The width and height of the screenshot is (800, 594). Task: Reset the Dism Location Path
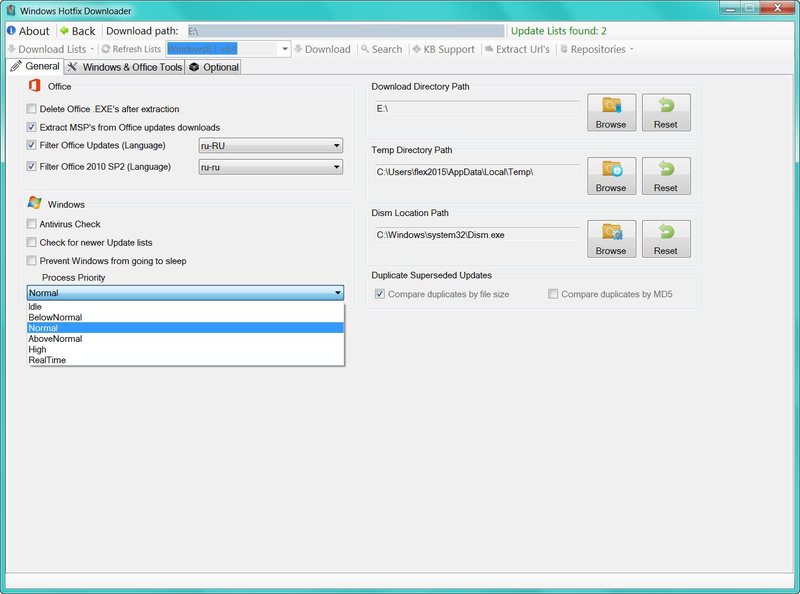(x=666, y=239)
